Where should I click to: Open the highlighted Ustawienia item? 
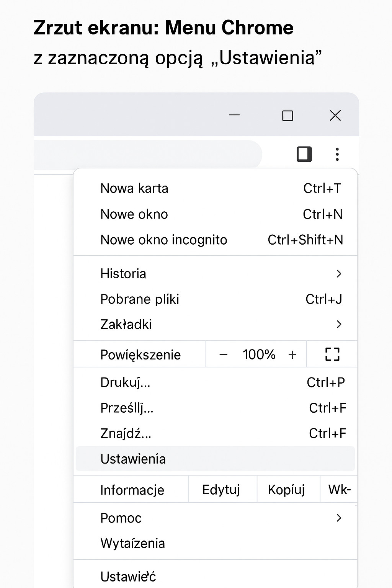point(133,459)
